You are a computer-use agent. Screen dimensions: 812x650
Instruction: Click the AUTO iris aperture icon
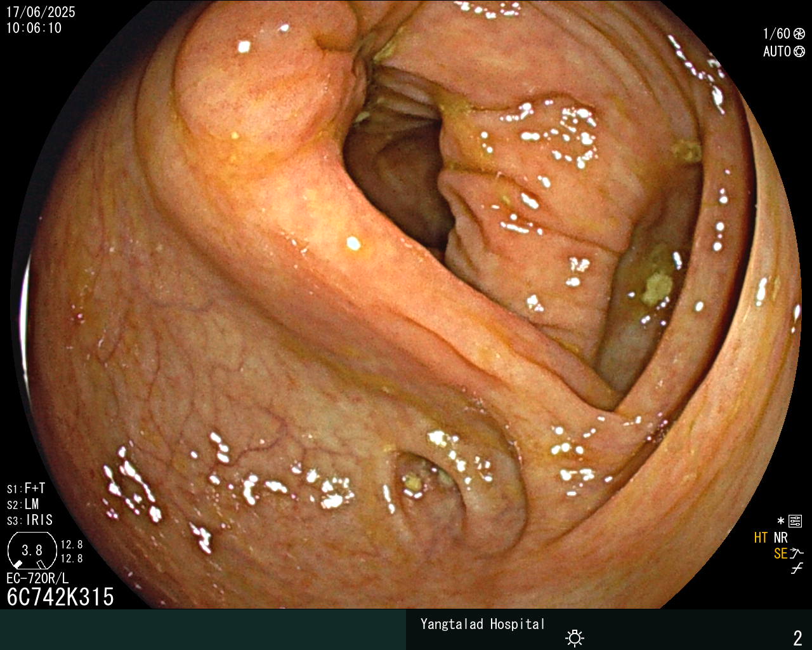click(799, 51)
